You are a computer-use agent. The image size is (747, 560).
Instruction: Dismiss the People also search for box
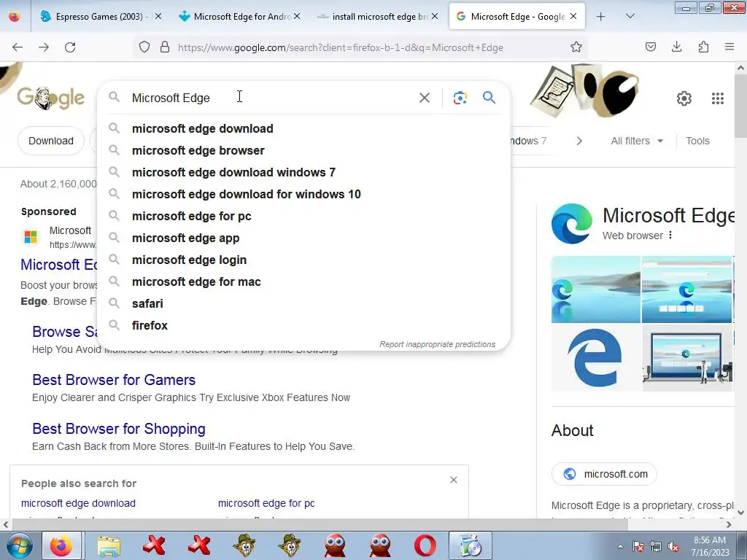point(454,480)
